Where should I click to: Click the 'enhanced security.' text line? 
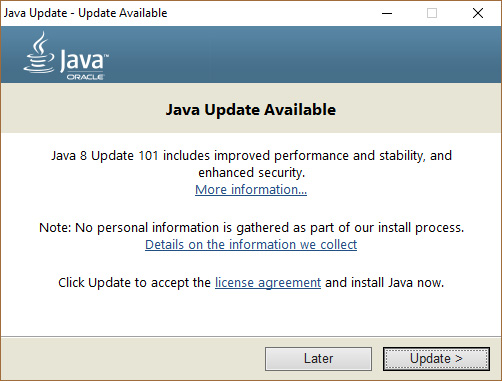pyautogui.click(x=252, y=173)
